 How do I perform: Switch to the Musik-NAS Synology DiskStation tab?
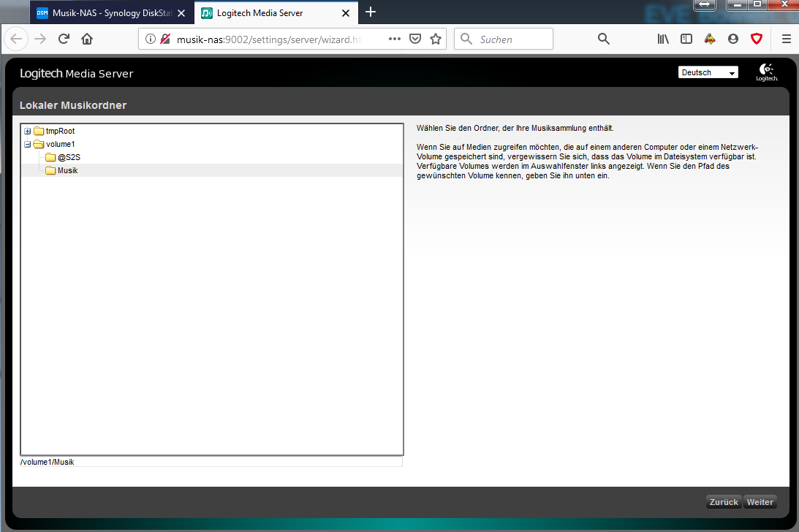coord(112,12)
